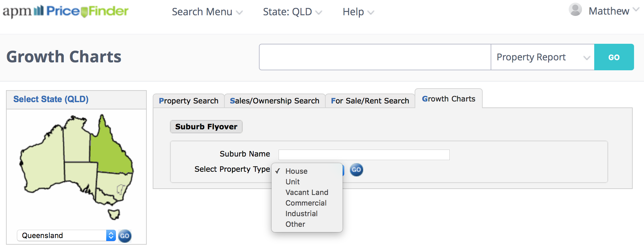Open the Search Menu dropdown
Image resolution: width=644 pixels, height=250 pixels.
click(207, 12)
